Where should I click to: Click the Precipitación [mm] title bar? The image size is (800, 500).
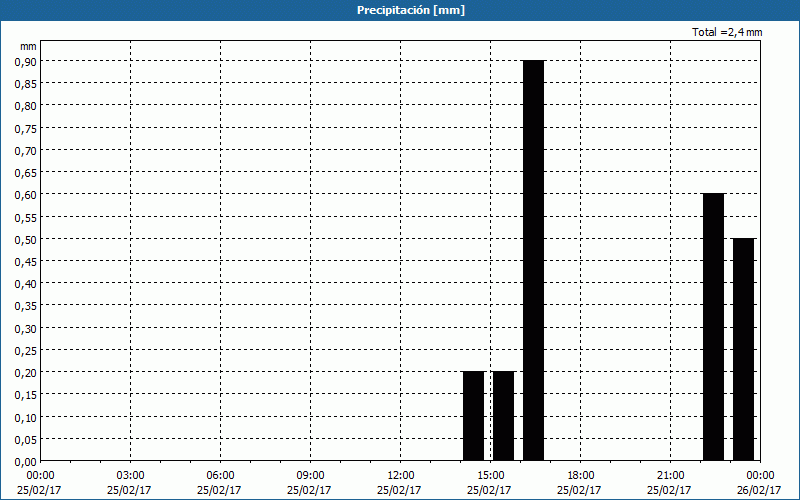pyautogui.click(x=400, y=10)
